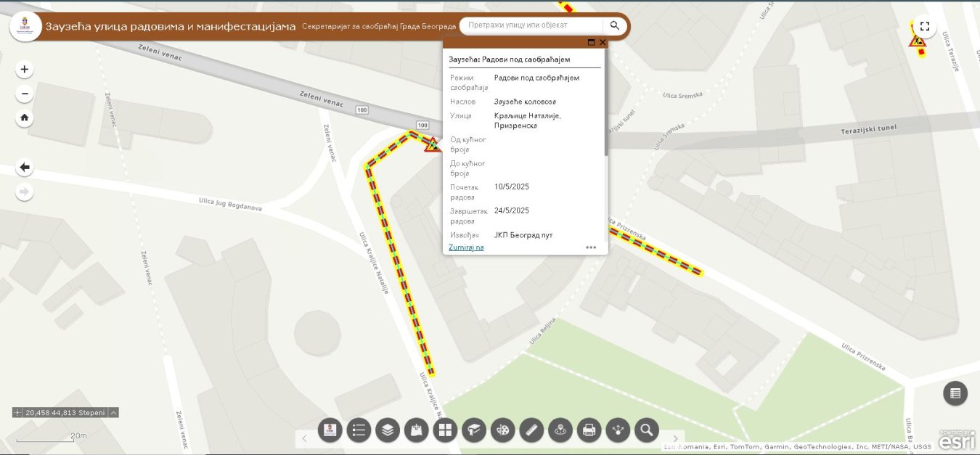Open the attribute table button
Image resolution: width=980 pixels, height=455 pixels.
coord(955,393)
